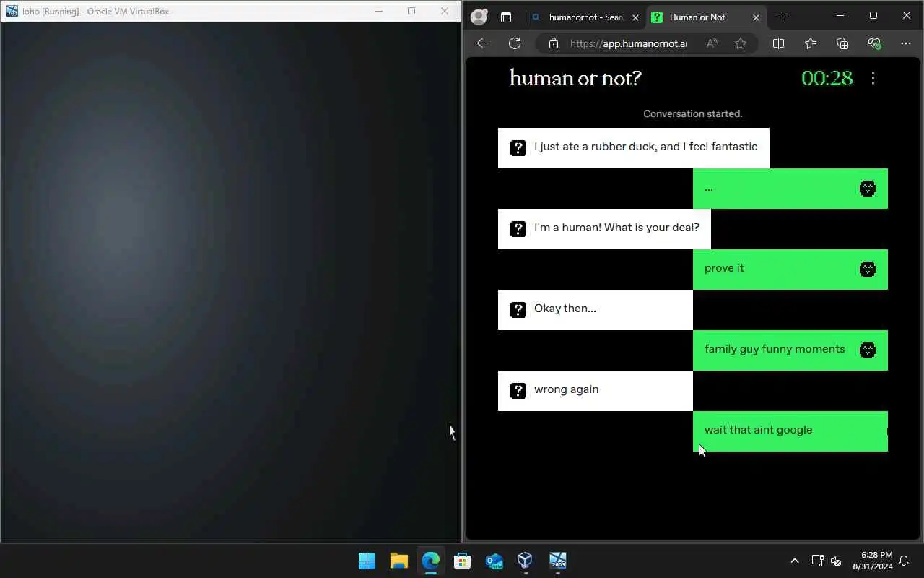Click the app.humanornot.ai address bar
Viewport: 924px width, 578px height.
point(629,43)
